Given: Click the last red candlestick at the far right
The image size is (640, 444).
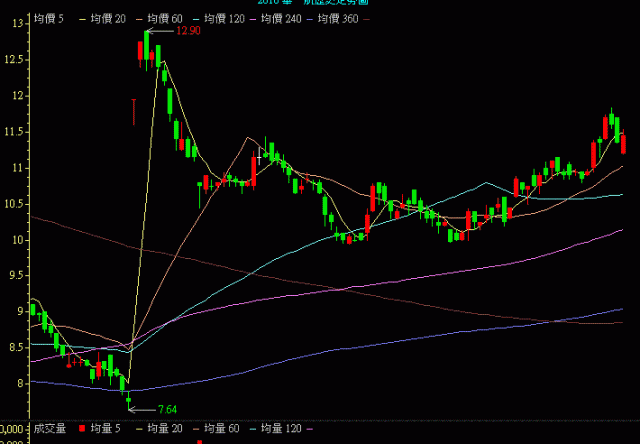Looking at the screenshot, I should [x=623, y=143].
